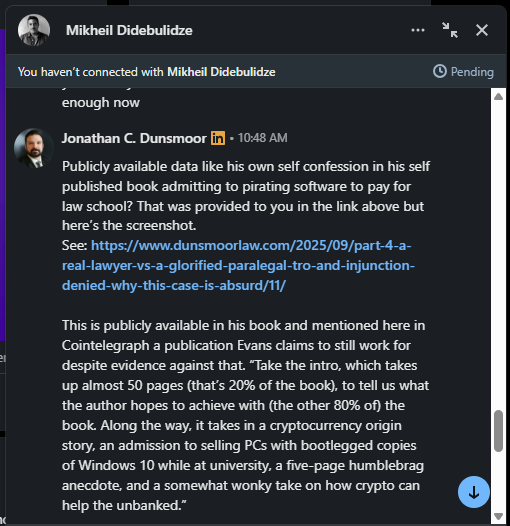This screenshot has height=526, width=510.
Task: Click the Pending invitation status label
Action: click(472, 72)
